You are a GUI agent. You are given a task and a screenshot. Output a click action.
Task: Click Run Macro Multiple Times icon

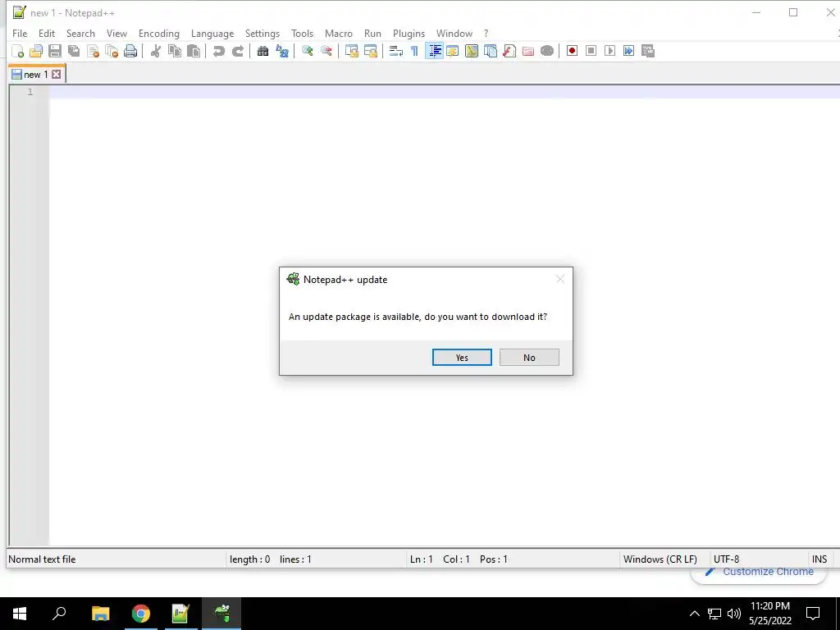(x=629, y=52)
